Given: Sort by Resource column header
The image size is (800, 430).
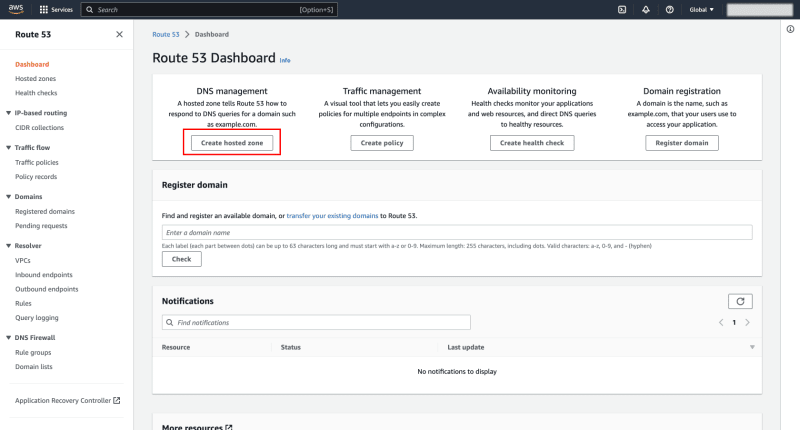Looking at the screenshot, I should [176, 347].
